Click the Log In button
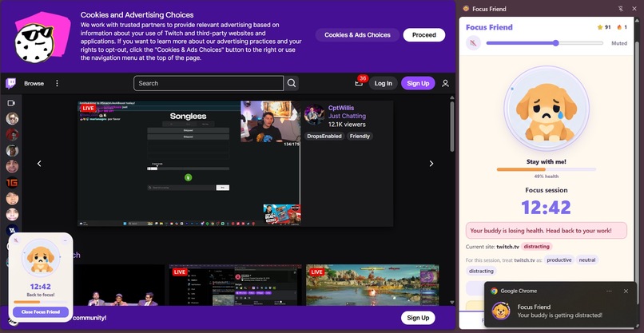This screenshot has width=644, height=333. click(x=383, y=83)
